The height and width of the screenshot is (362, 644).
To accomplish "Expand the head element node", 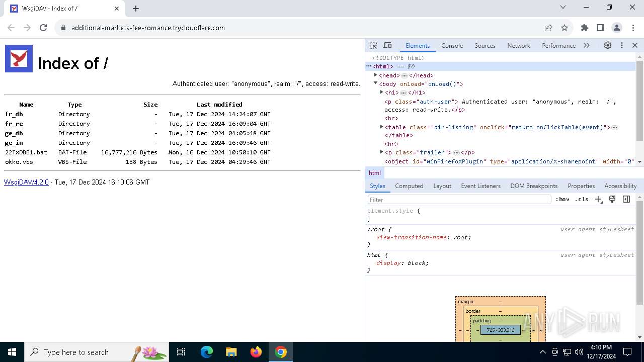I will (375, 75).
